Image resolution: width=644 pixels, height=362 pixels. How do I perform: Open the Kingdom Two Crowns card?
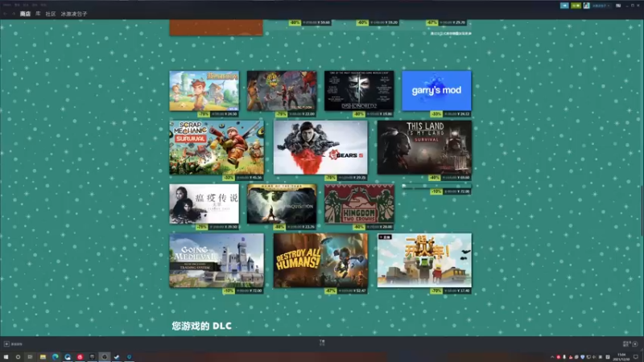coord(359,204)
